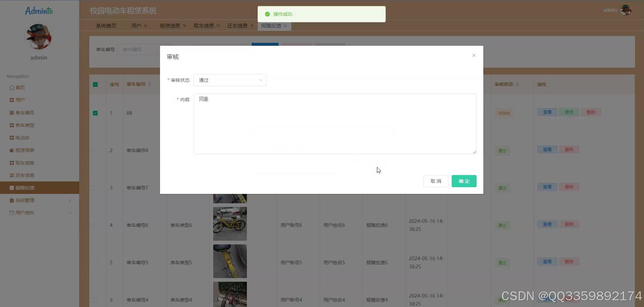
Task: Check the checkbox for row 单车编号6
Action: coord(95,225)
